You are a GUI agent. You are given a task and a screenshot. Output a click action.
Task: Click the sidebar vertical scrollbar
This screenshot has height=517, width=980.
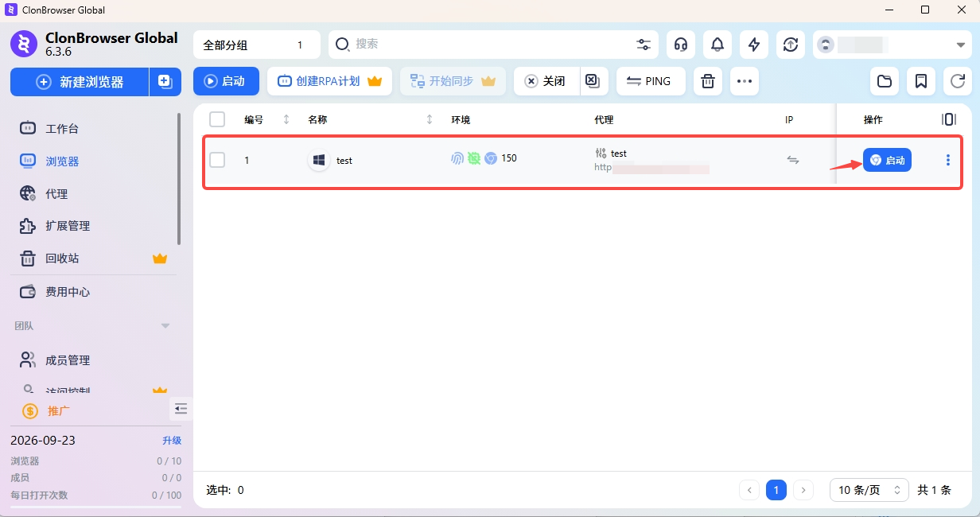(x=179, y=179)
